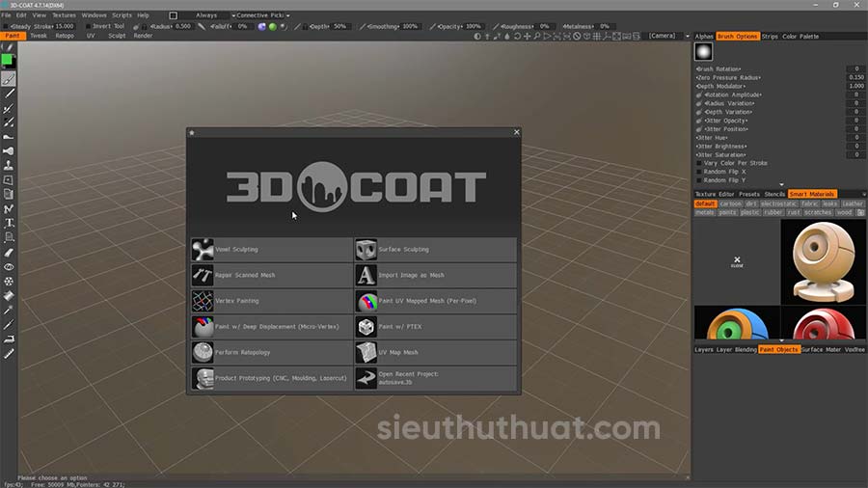
Task: Click the Import Image as Mesh icon
Action: 366,275
